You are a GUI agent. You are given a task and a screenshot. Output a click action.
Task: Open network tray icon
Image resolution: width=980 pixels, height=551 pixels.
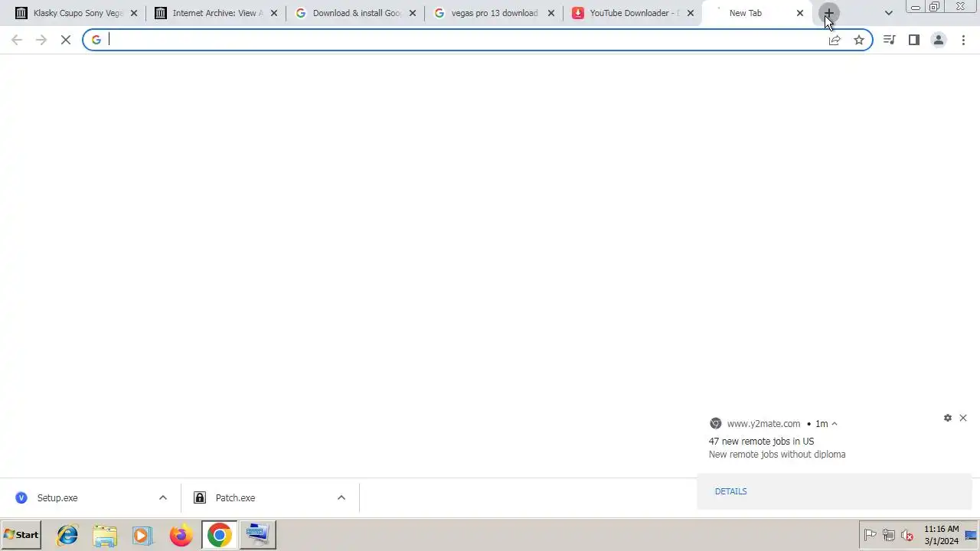click(x=889, y=535)
